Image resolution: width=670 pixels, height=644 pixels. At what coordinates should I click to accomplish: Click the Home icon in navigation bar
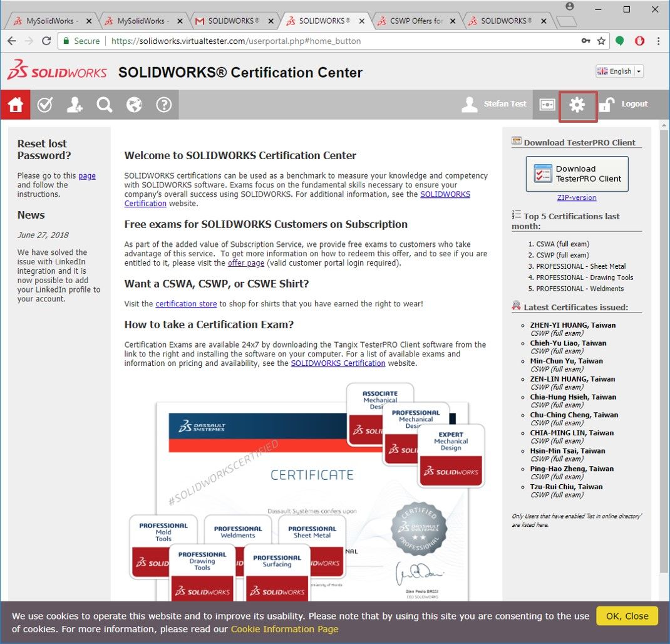(15, 105)
